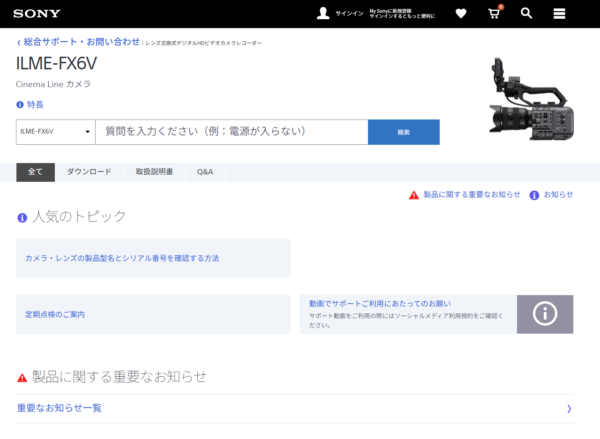Open the favorites heart icon
This screenshot has width=600, height=439.
click(461, 14)
